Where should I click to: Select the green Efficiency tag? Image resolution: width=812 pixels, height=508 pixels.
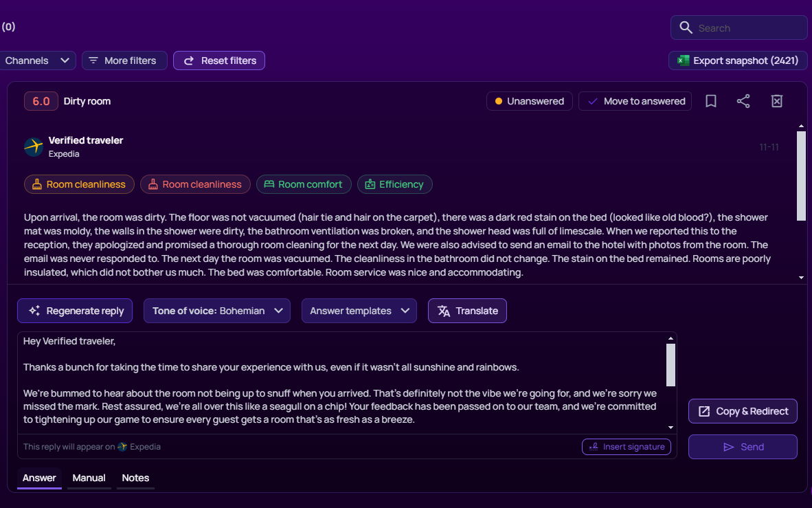tap(394, 184)
